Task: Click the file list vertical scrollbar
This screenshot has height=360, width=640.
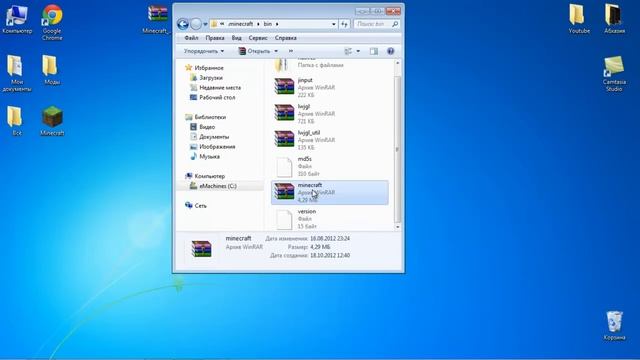Action: [x=397, y=149]
